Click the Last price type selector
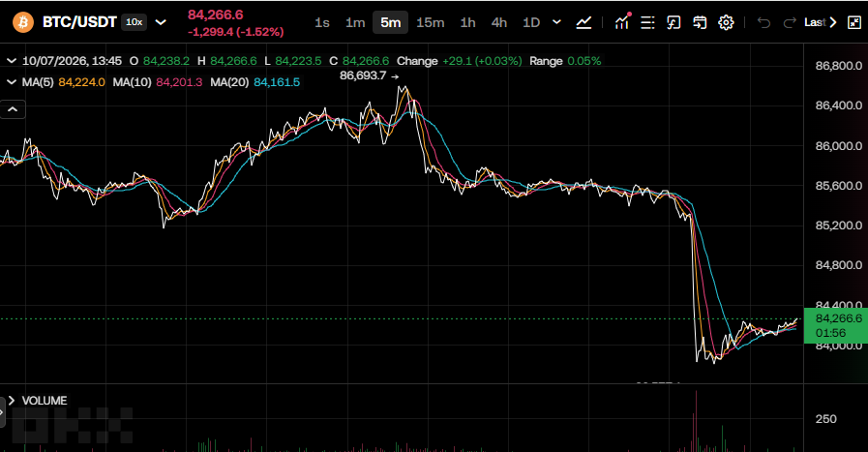The height and width of the screenshot is (452, 868). click(x=821, y=22)
